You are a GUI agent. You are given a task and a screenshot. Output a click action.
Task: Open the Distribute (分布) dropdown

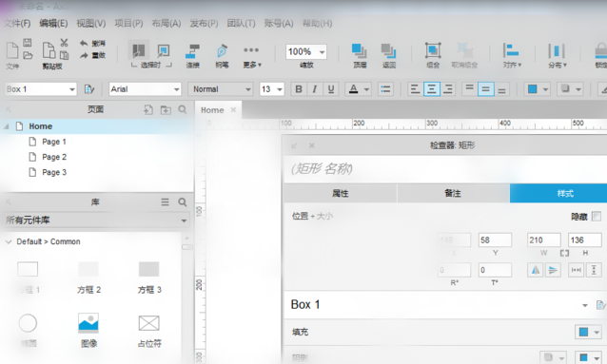(x=557, y=55)
